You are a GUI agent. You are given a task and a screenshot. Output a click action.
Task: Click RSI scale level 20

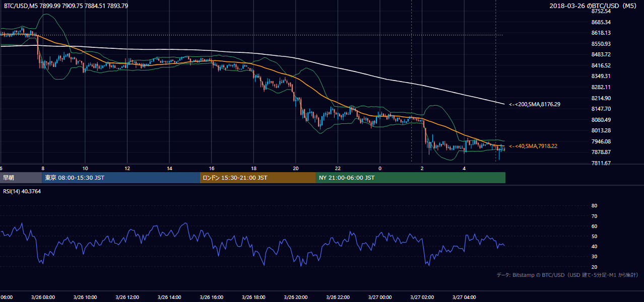[x=594, y=267]
